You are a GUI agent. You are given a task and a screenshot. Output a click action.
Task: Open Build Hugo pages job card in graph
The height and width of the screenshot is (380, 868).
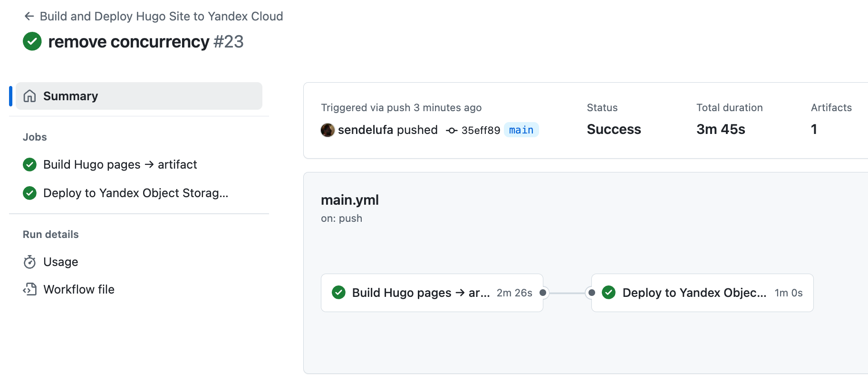432,293
